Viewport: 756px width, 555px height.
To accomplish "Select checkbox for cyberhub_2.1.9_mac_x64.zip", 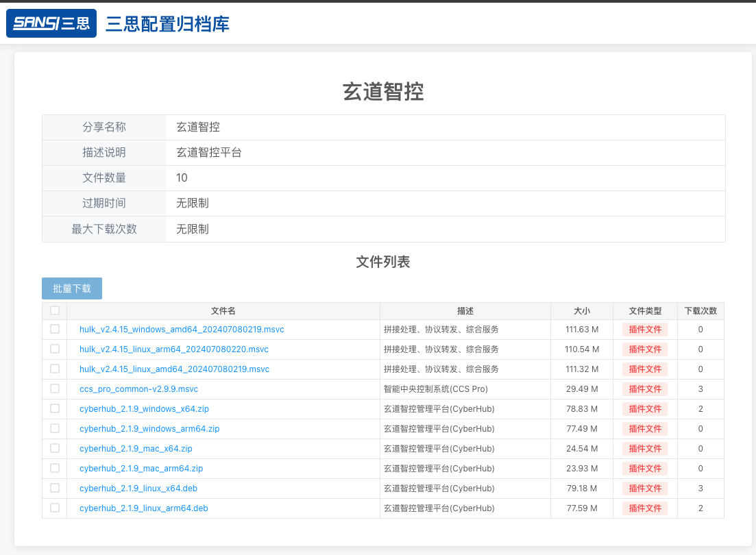I will click(x=55, y=448).
